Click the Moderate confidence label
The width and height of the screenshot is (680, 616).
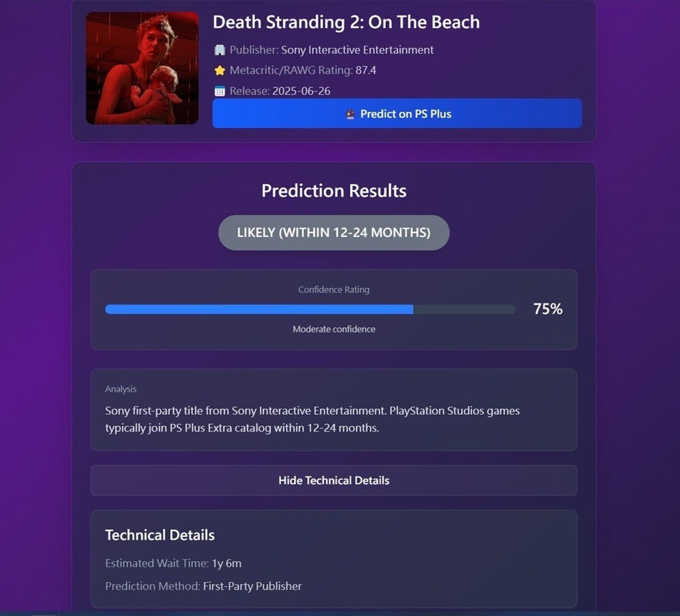(333, 329)
